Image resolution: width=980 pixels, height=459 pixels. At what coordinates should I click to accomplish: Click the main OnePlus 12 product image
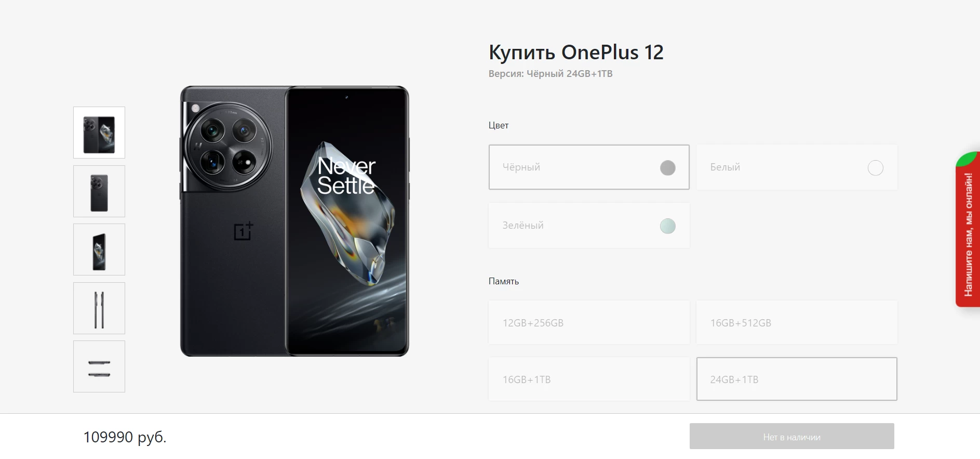(x=294, y=221)
